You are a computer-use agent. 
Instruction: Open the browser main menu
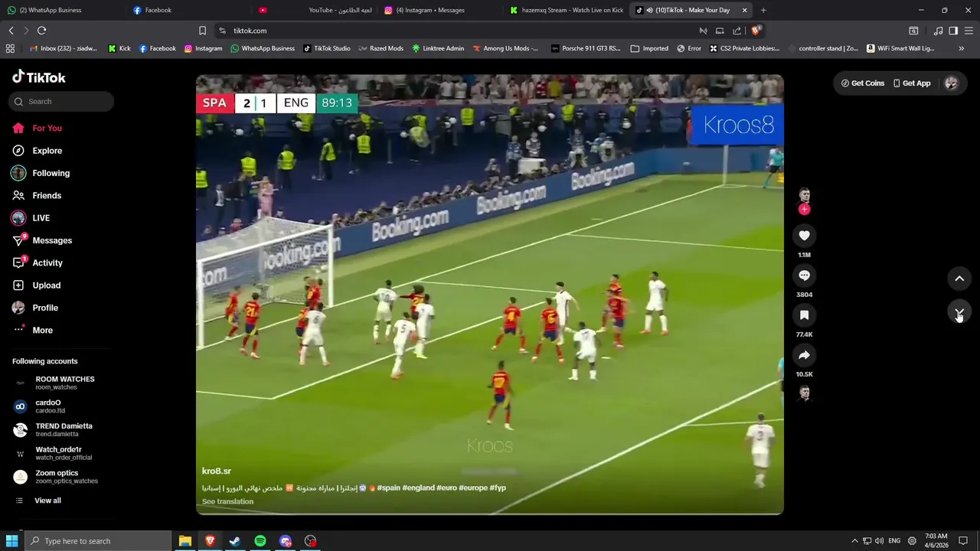click(x=969, y=31)
